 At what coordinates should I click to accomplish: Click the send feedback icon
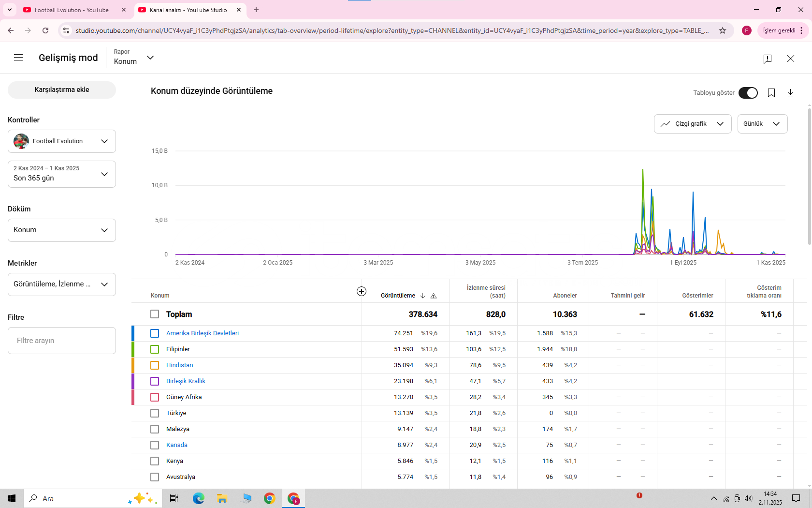pyautogui.click(x=767, y=59)
